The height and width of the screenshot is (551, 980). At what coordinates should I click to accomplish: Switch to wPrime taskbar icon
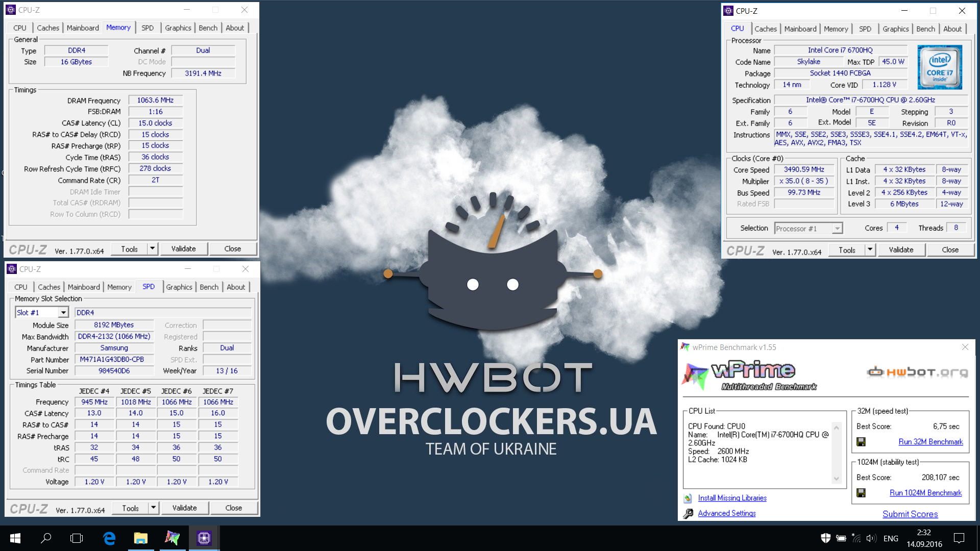(x=173, y=538)
